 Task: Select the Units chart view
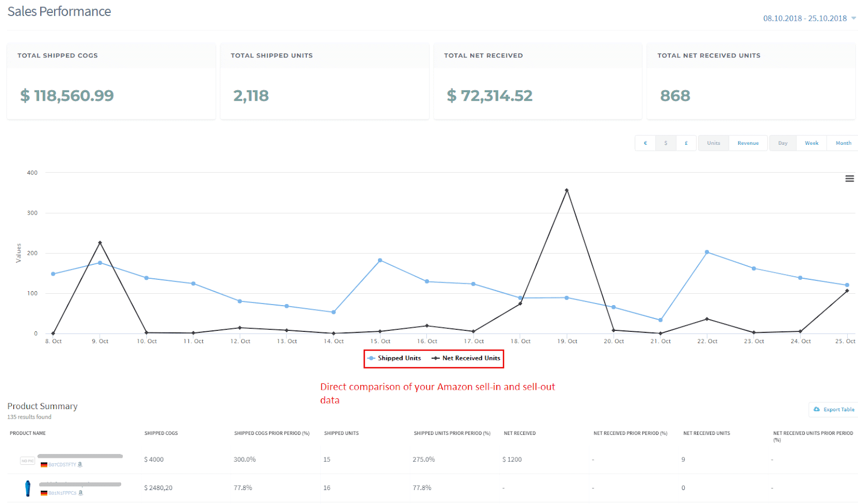tap(713, 143)
